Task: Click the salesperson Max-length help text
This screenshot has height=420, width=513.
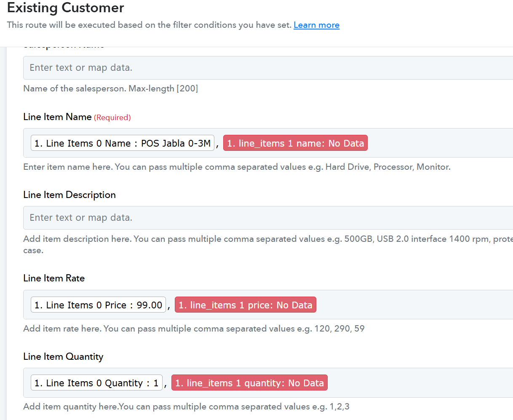Action: point(110,88)
